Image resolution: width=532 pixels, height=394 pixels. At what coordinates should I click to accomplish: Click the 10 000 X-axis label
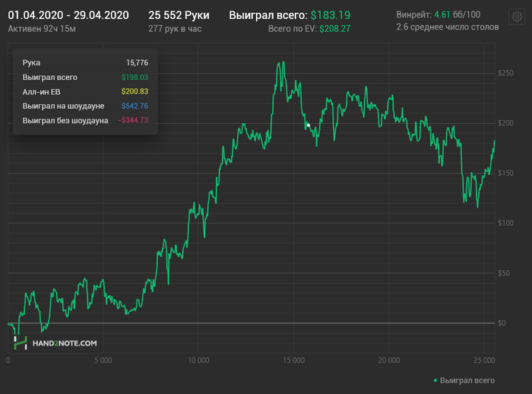click(198, 360)
